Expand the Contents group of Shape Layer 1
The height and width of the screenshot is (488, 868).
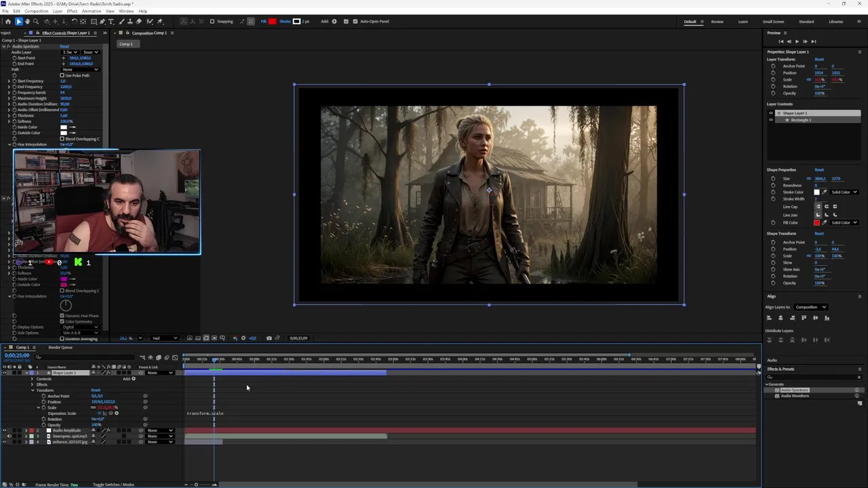(32, 379)
